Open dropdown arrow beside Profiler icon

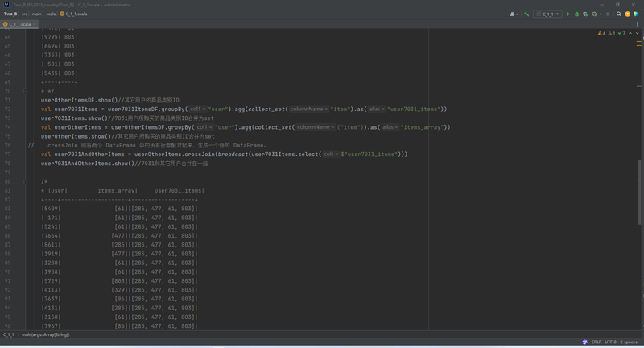point(601,14)
